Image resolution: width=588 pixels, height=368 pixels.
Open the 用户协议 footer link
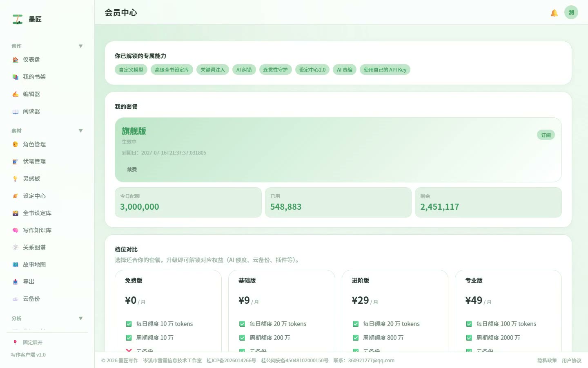point(572,361)
